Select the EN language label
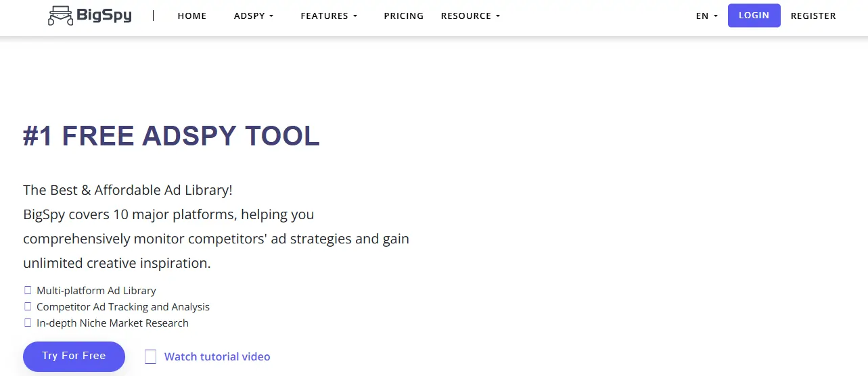868x376 pixels. 702,16
